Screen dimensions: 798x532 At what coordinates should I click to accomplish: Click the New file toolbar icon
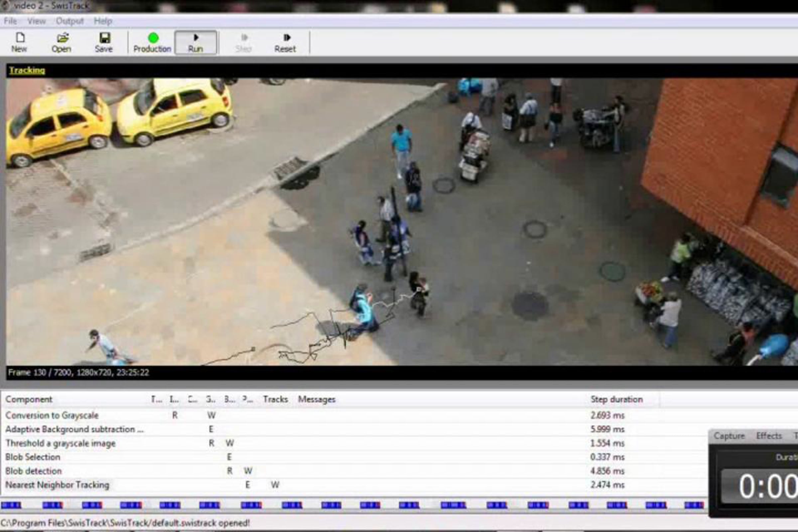point(20,38)
